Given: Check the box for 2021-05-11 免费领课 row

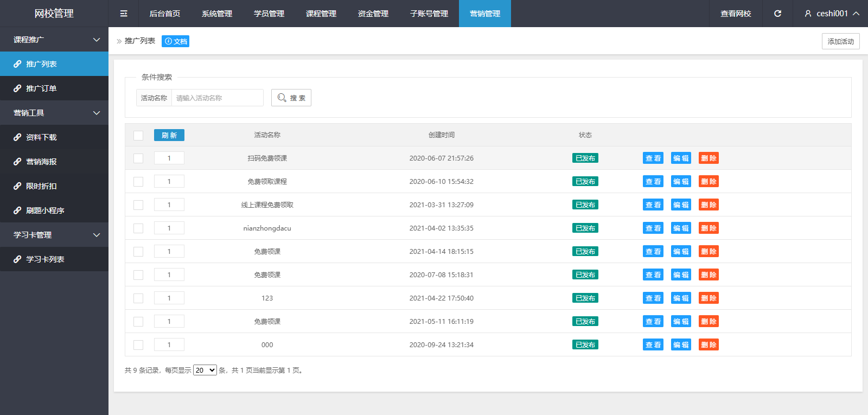Looking at the screenshot, I should point(138,322).
